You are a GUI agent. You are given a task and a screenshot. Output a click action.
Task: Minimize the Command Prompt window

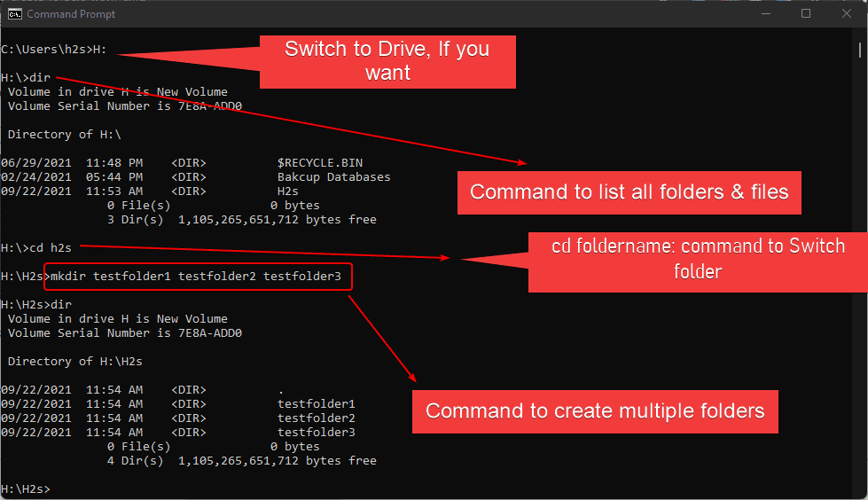click(x=765, y=14)
